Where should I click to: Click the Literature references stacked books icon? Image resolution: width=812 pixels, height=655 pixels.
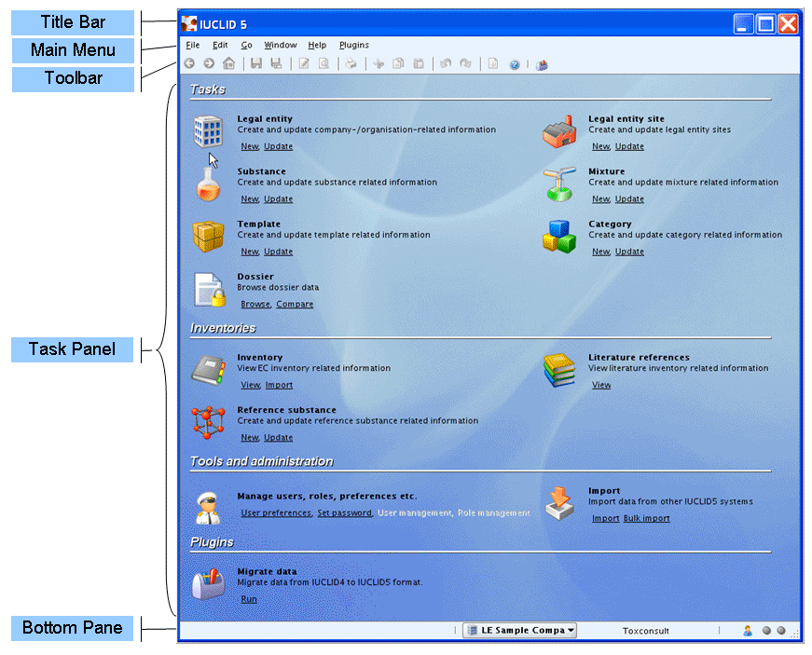(x=559, y=371)
